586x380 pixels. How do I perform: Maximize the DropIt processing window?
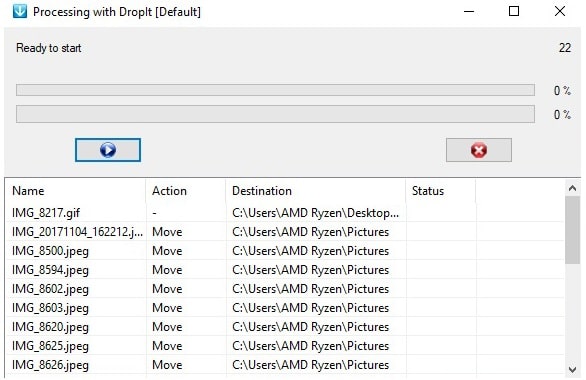[514, 11]
